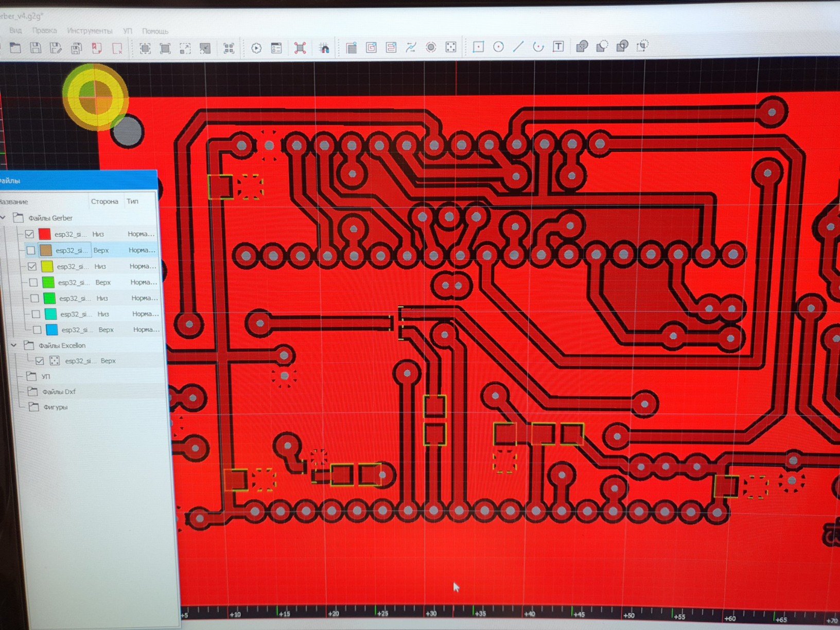840x630 pixels.
Task: Click the circular play/run icon
Action: [256, 48]
